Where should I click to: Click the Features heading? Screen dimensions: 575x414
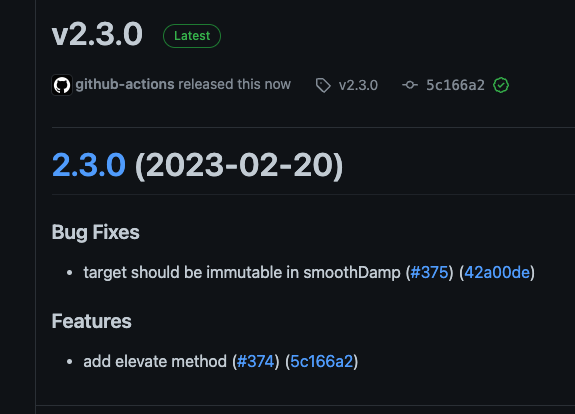point(92,321)
